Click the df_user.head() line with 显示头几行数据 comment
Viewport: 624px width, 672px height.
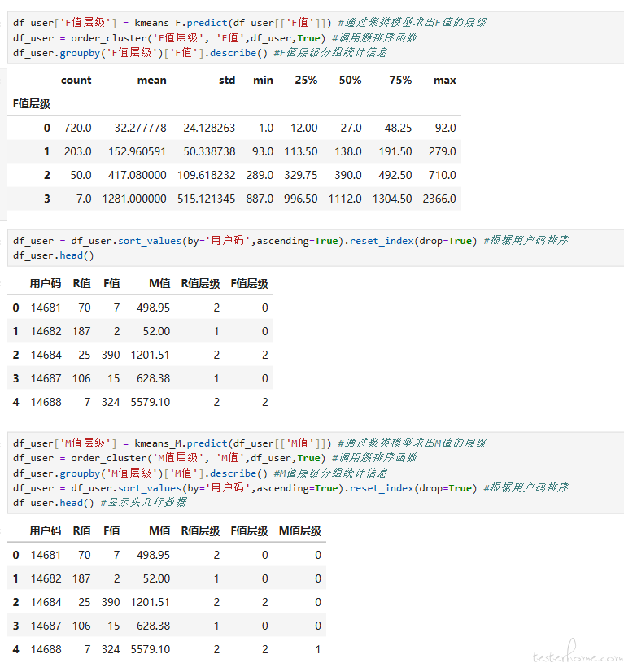[x=98, y=503]
